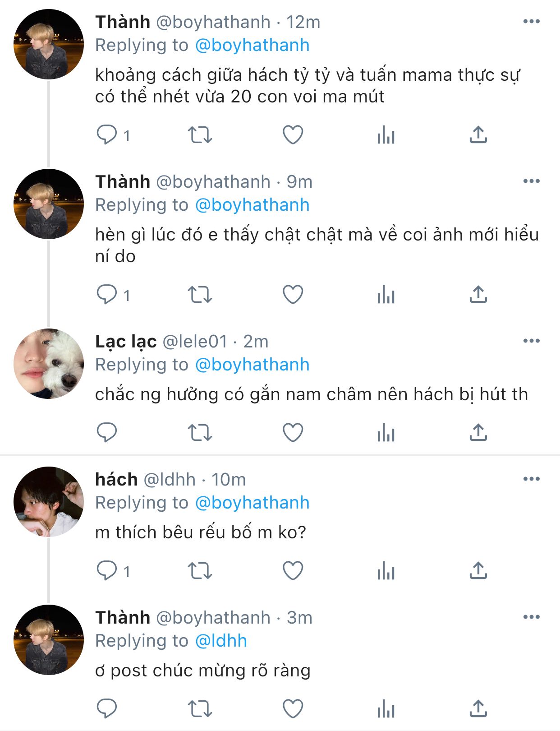Open the Lạc lạc display name
This screenshot has width=560, height=731.
(126, 342)
